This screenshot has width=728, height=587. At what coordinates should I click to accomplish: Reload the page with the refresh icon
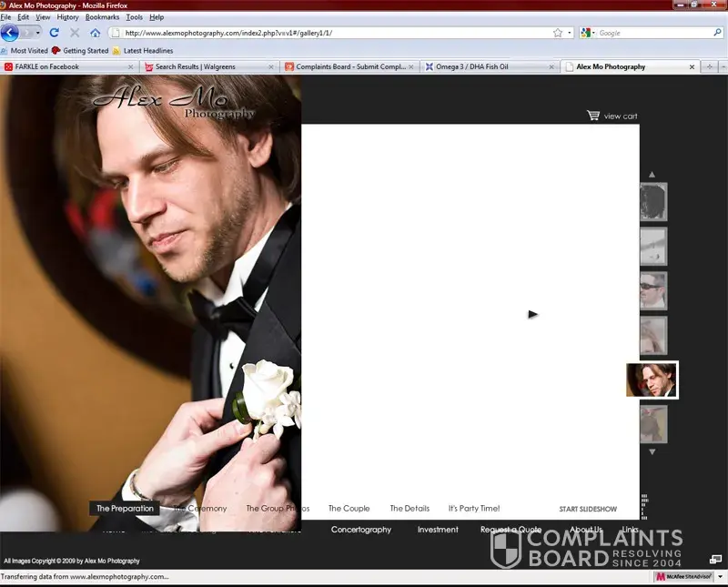56,33
